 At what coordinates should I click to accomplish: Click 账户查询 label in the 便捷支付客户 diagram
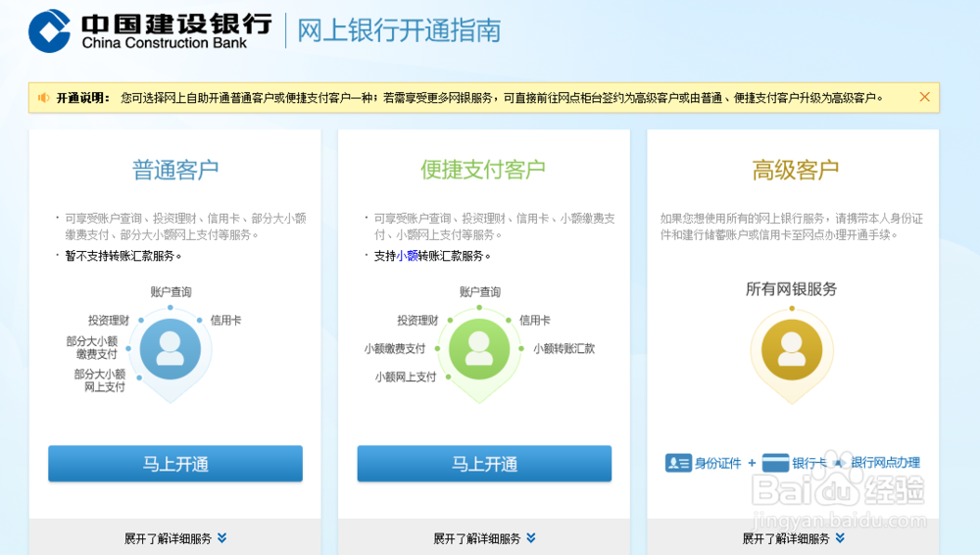click(x=480, y=292)
